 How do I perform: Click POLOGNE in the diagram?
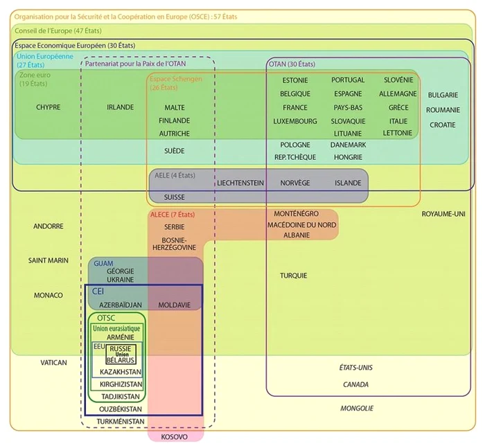coord(295,145)
